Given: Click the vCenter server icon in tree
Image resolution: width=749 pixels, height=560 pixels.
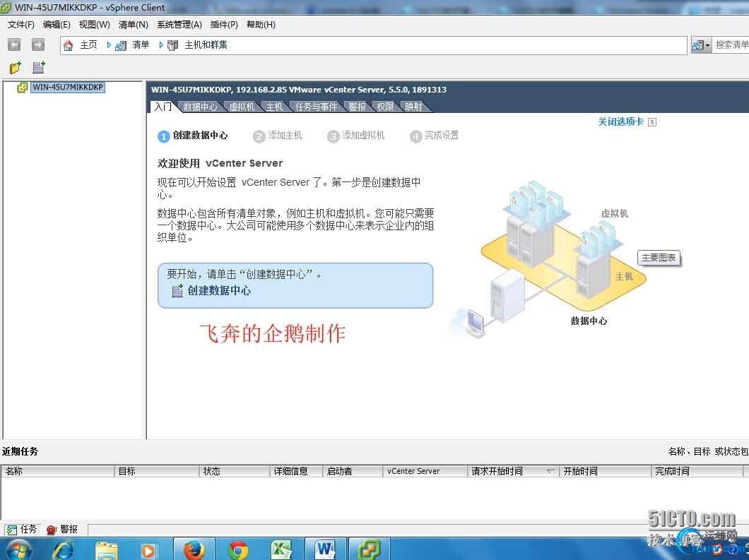Looking at the screenshot, I should (x=22, y=88).
